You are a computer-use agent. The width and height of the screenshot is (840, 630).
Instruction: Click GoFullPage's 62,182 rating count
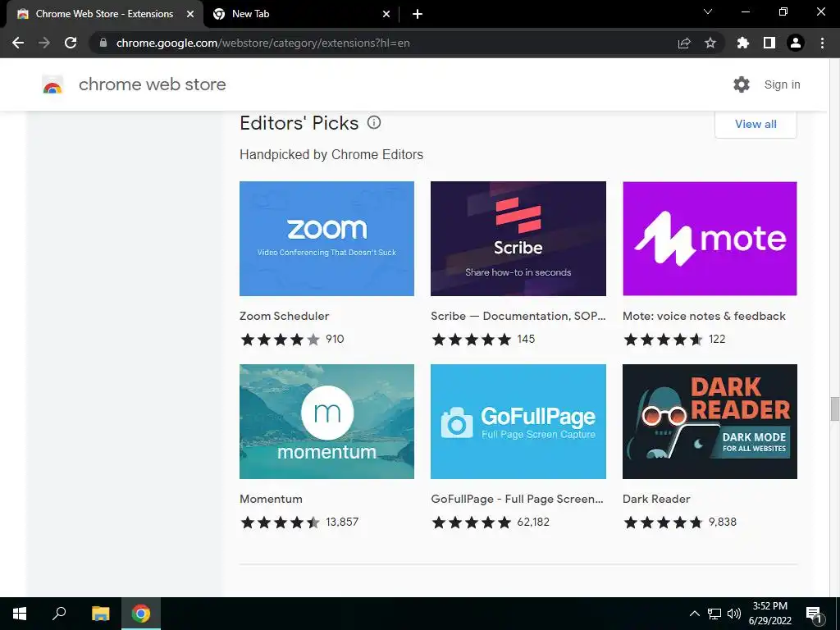pyautogui.click(x=533, y=522)
